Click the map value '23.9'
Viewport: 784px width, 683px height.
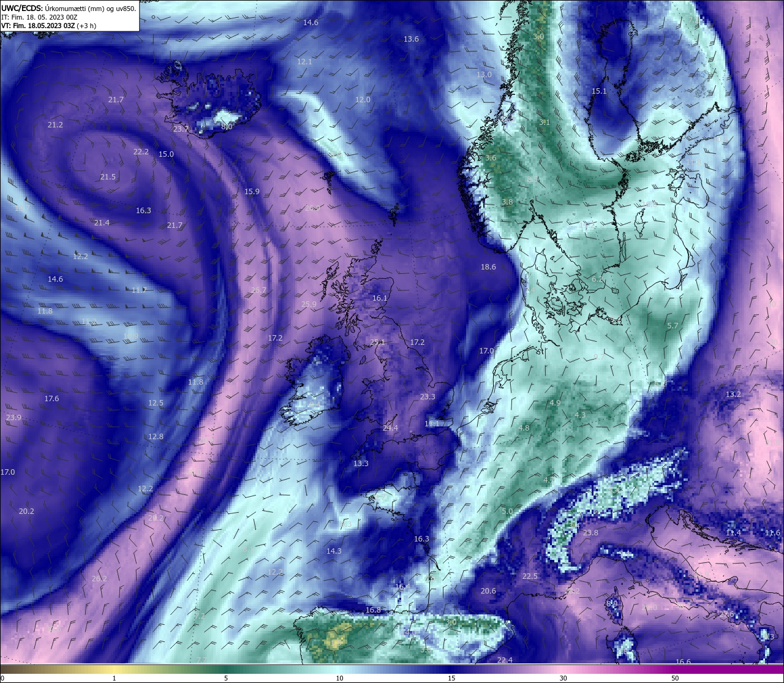[x=13, y=418]
